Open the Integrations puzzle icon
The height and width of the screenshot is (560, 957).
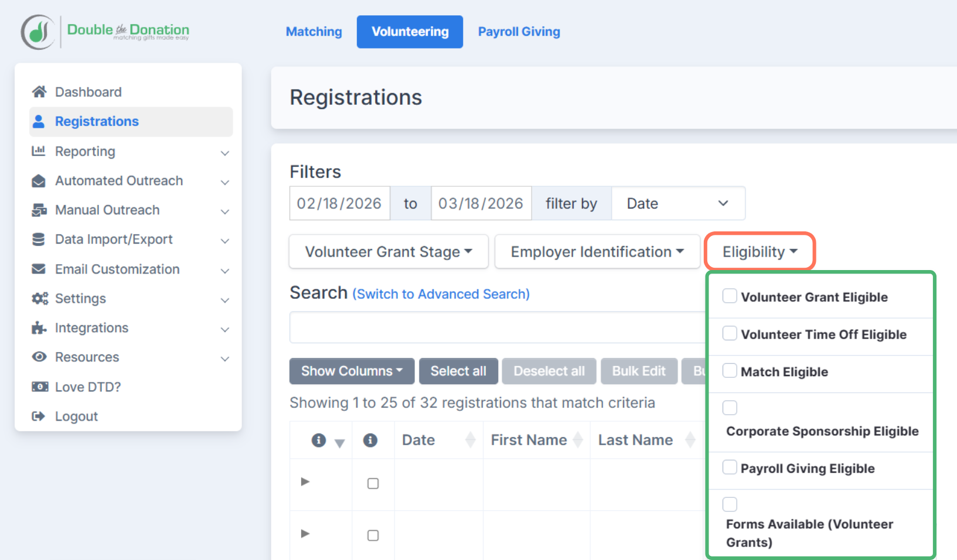[x=39, y=328]
